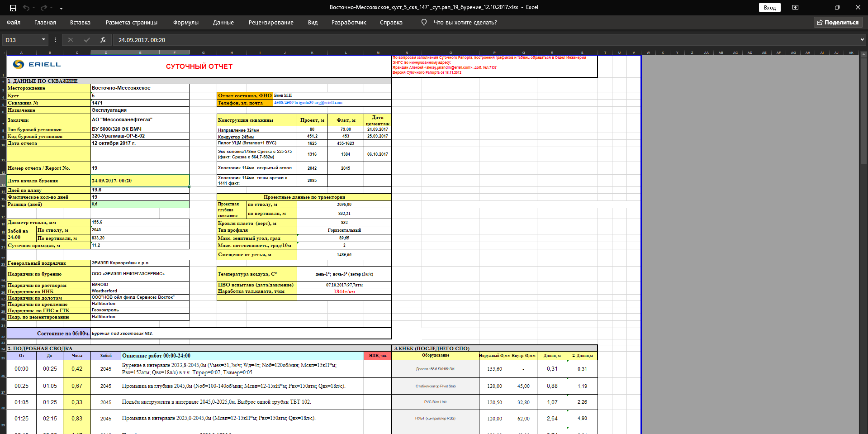This screenshot has width=868, height=434.
Task: Select the '12 октября 2017 г.' cell
Action: (140, 143)
